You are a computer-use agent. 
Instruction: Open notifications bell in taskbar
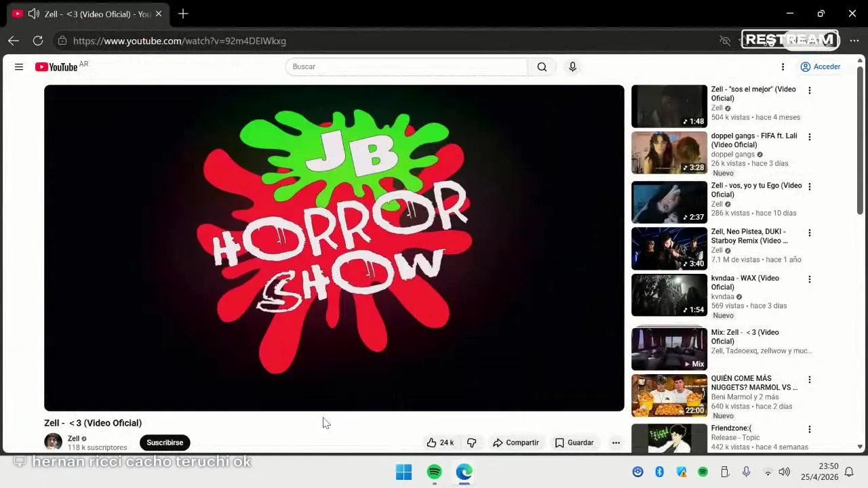pos(848,472)
